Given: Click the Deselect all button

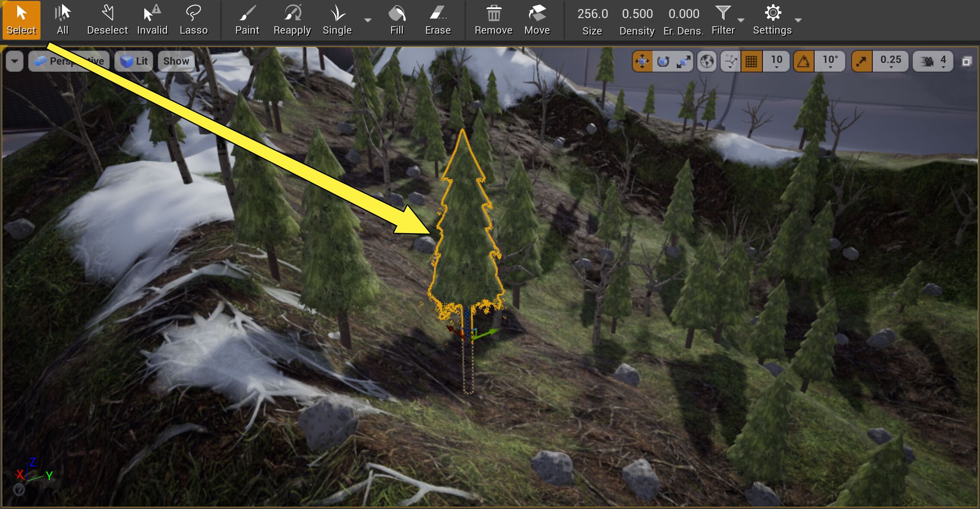Looking at the screenshot, I should tap(107, 19).
